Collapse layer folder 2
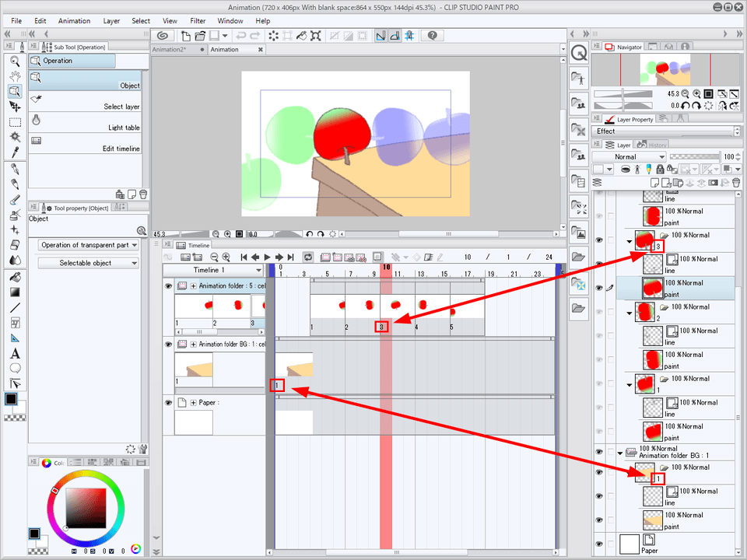The image size is (747, 560). (629, 313)
